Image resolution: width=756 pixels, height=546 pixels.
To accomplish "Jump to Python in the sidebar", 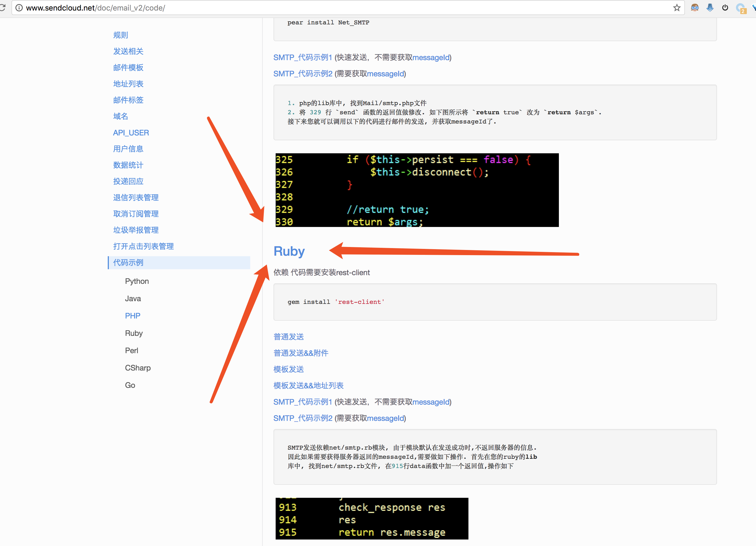I will pyautogui.click(x=137, y=281).
